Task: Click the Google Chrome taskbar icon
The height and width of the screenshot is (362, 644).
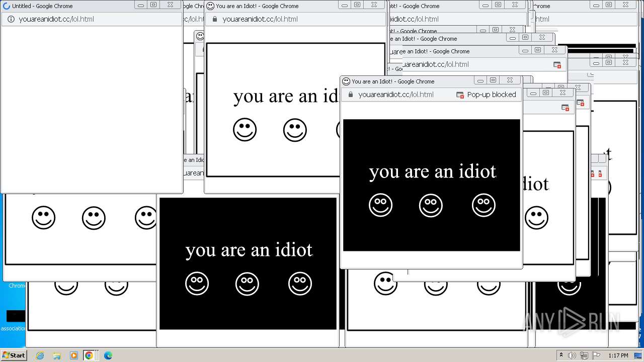Action: pyautogui.click(x=89, y=355)
